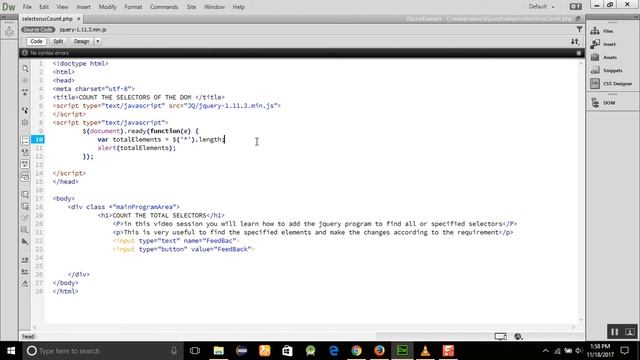Click Move or Convert CSS icon

pyautogui.click(x=25, y=242)
